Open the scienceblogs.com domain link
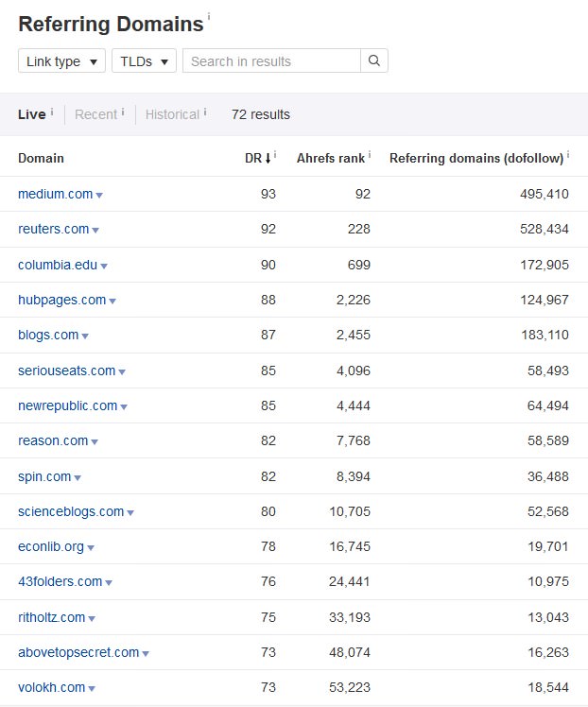 coord(71,511)
